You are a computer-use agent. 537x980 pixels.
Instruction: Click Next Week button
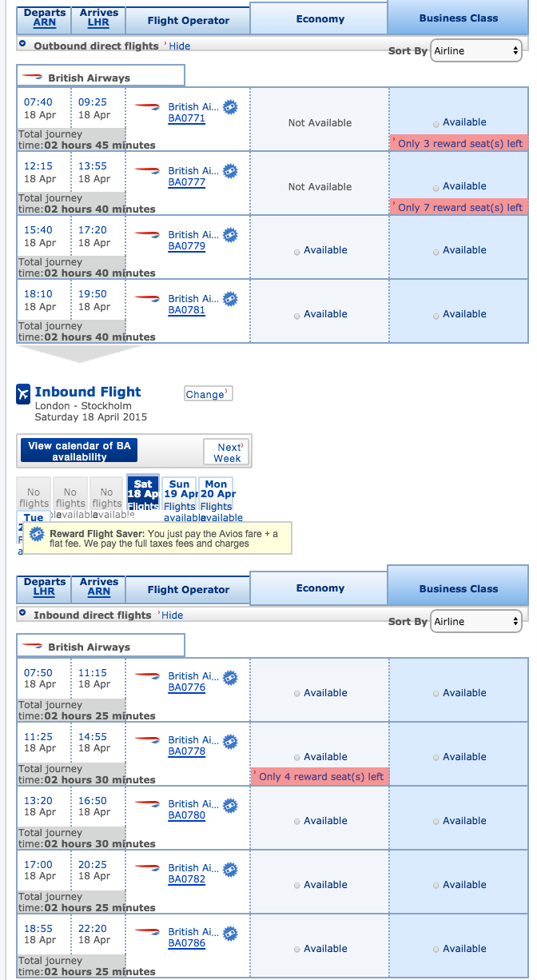[x=228, y=452]
